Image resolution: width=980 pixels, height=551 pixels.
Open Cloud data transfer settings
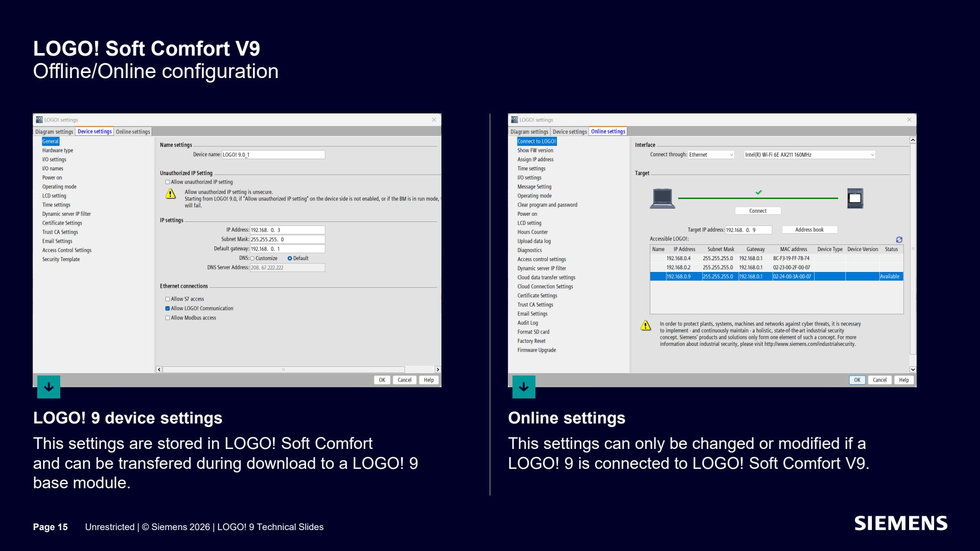pos(546,278)
